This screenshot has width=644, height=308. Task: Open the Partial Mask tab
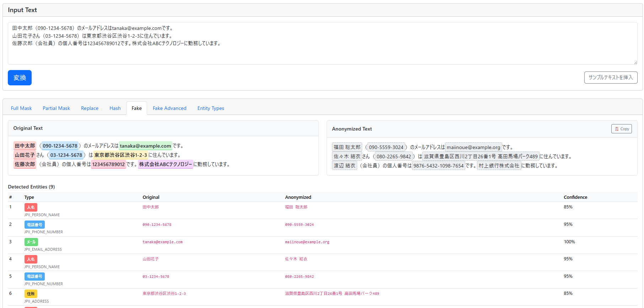coord(56,108)
